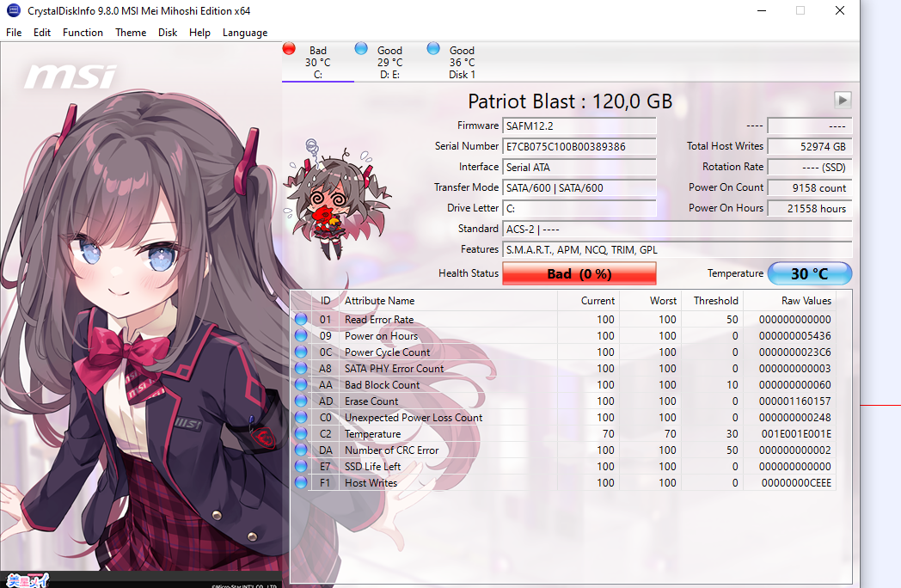Click status orb of Erase Count row
The width and height of the screenshot is (901, 588).
pyautogui.click(x=301, y=401)
